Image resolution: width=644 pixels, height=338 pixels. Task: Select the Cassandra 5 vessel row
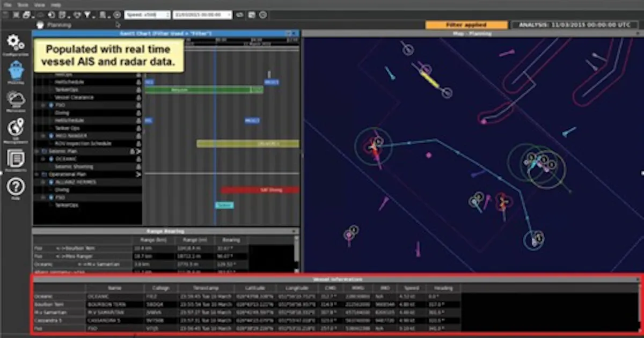click(x=247, y=320)
